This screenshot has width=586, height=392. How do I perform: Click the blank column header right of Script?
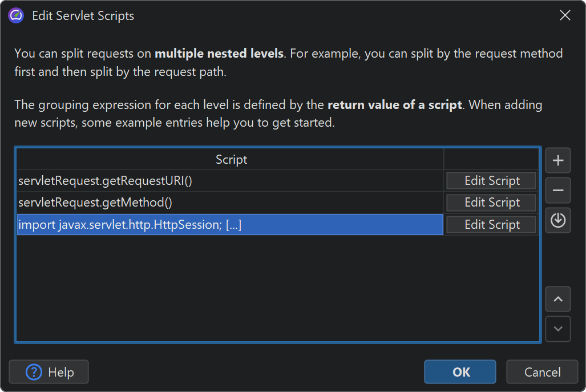[x=491, y=159]
